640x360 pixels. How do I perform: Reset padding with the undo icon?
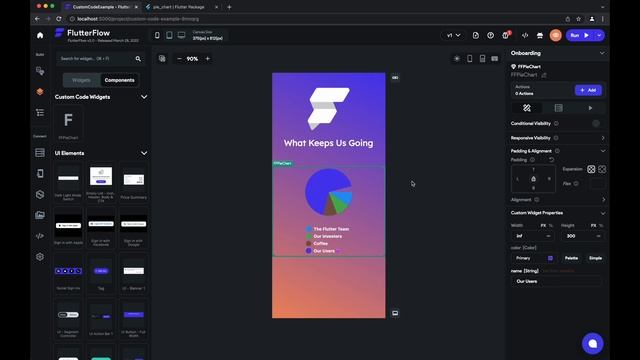[551, 160]
